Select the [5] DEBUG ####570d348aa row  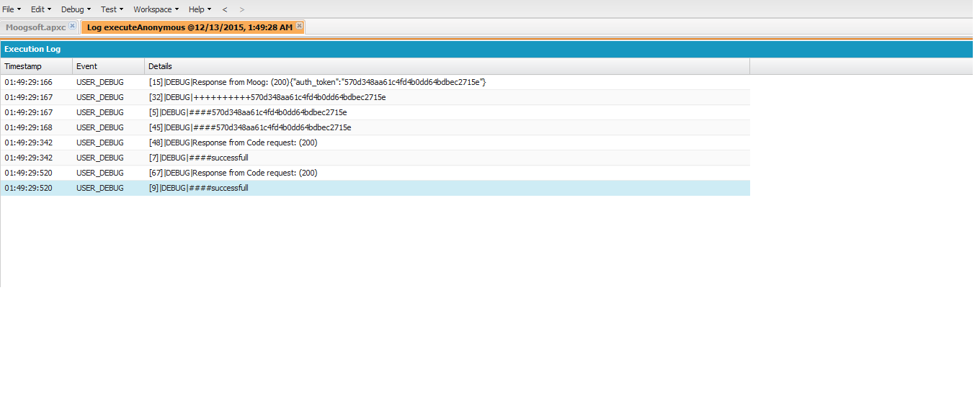[x=375, y=112]
